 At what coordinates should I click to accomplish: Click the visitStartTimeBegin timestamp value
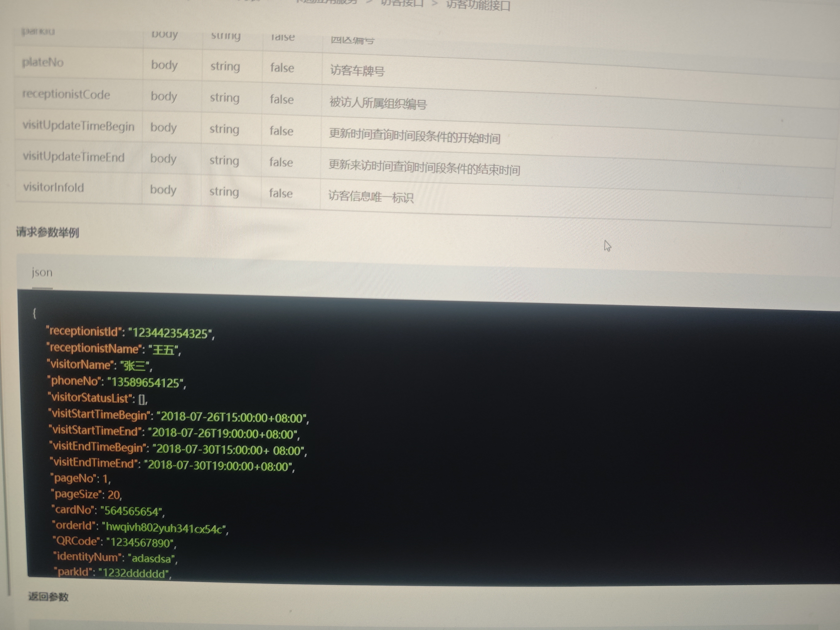(x=232, y=417)
